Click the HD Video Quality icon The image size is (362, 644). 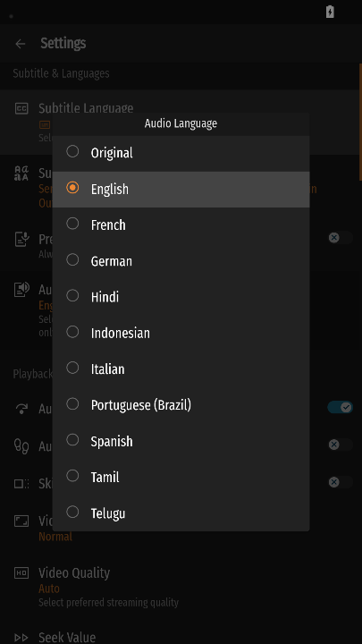click(21, 573)
